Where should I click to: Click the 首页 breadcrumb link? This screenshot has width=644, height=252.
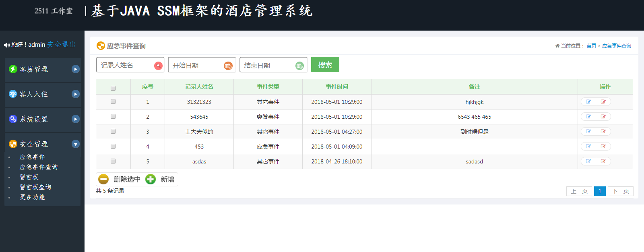[591, 46]
